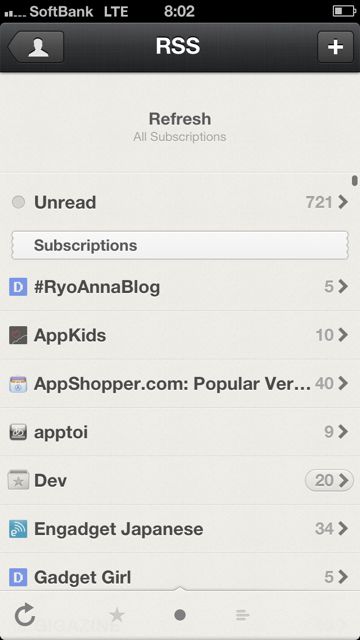Tap the refresh arrow in bottom toolbar

pyautogui.click(x=24, y=615)
